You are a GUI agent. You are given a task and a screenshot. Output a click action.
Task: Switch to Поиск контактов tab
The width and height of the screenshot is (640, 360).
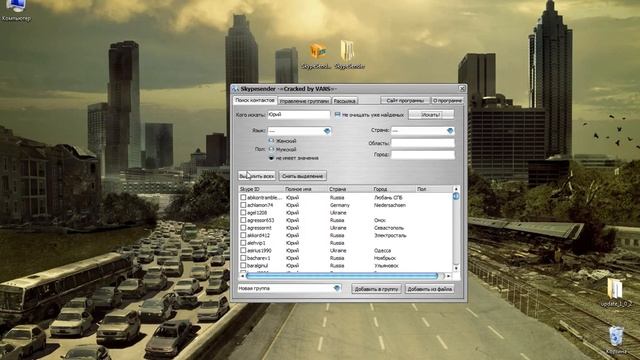point(255,100)
